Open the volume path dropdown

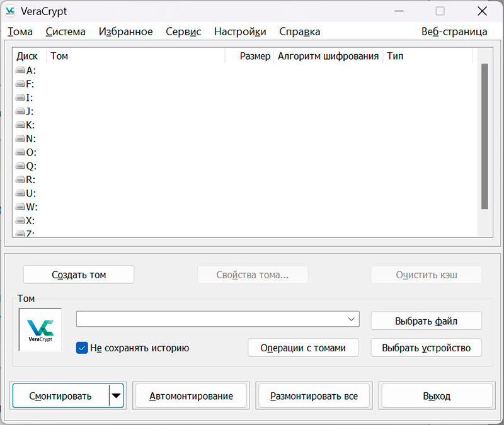click(352, 320)
